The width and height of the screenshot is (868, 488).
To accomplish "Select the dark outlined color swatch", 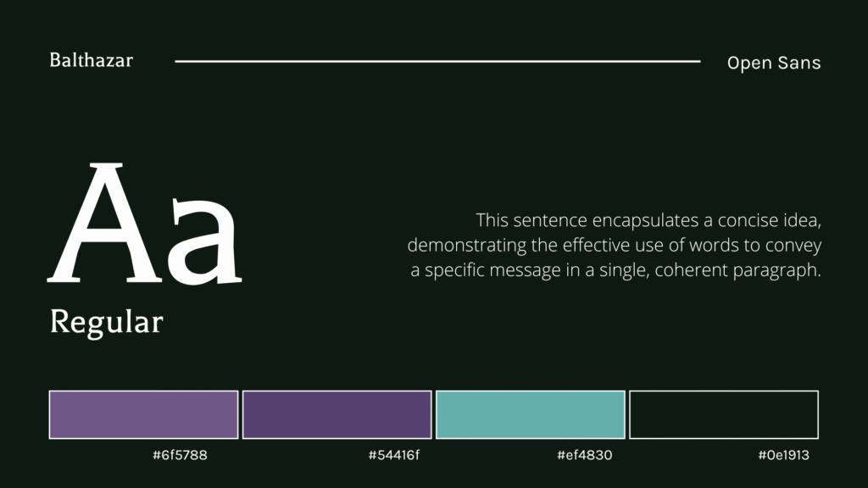I will point(723,414).
